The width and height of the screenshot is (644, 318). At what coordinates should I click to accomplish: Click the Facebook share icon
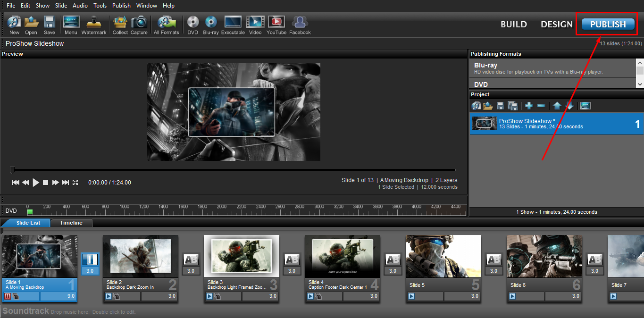[x=300, y=22]
